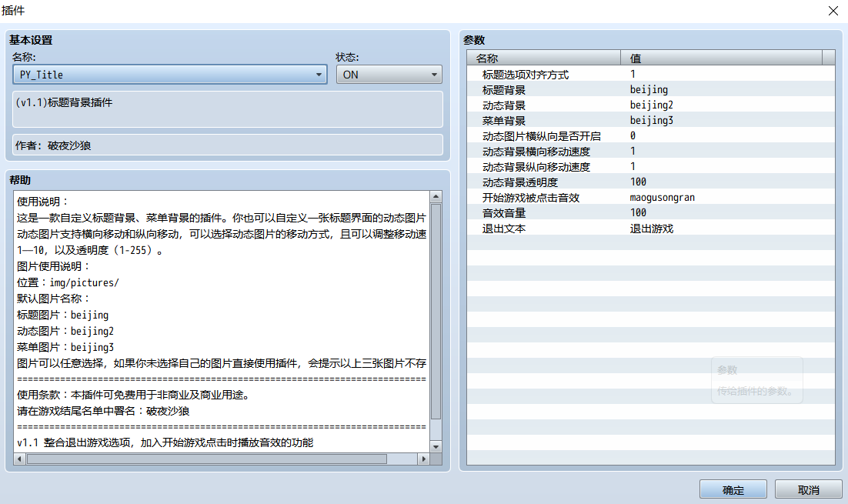Click the value 100 for 音效音量
This screenshot has height=504, width=848.
638,213
